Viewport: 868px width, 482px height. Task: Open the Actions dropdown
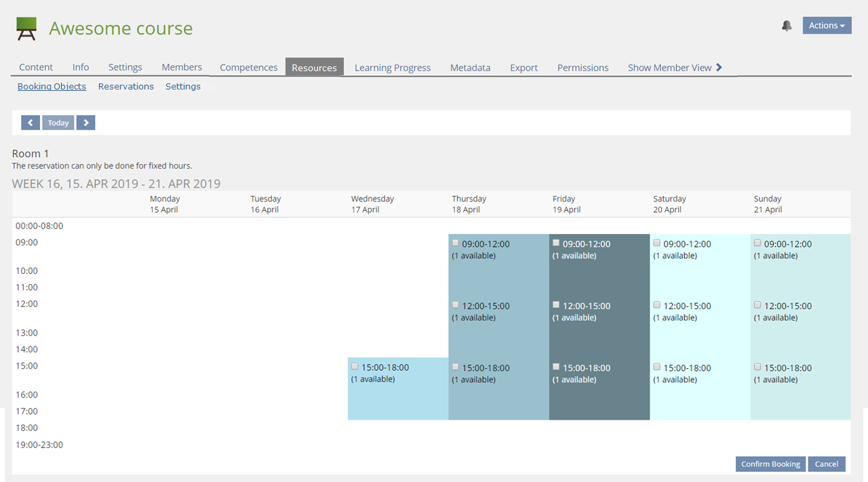coord(827,26)
